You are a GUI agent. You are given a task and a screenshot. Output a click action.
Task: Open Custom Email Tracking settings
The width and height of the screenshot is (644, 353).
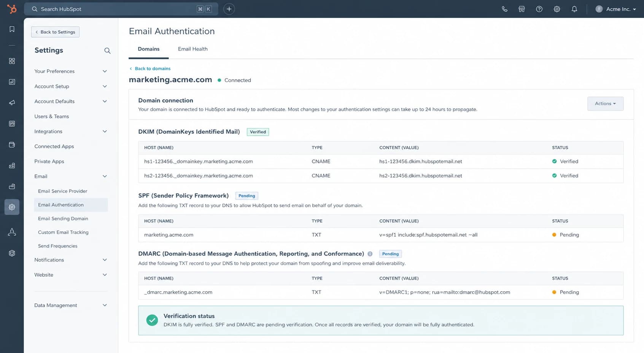(x=63, y=232)
